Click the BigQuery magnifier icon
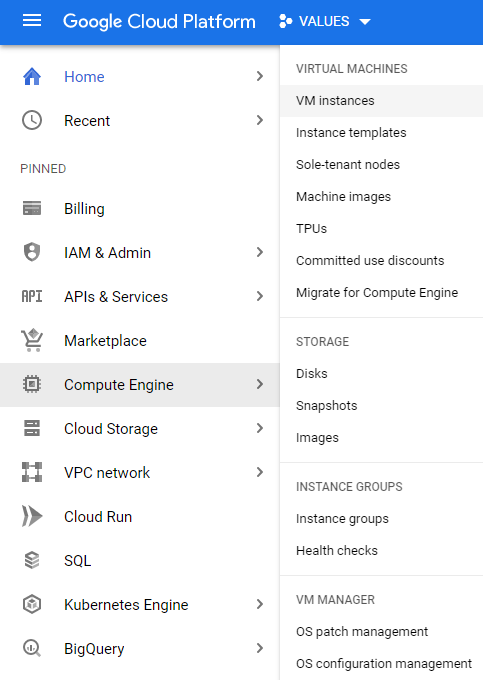The image size is (483, 680). 32,648
